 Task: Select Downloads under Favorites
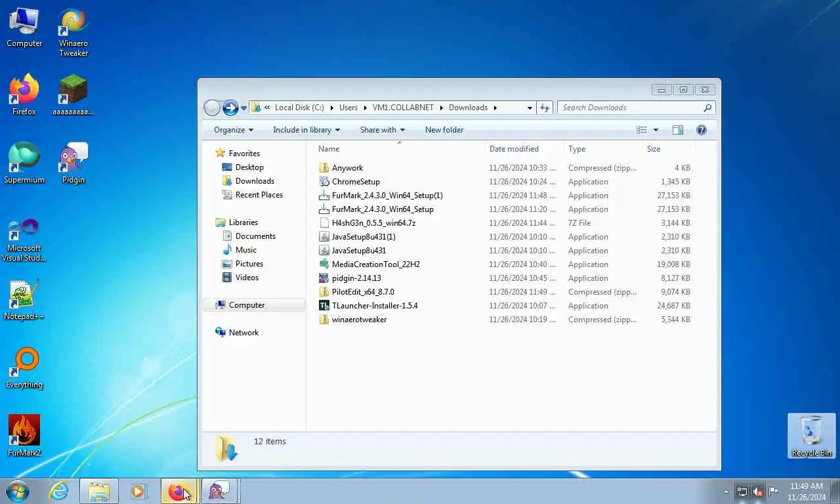(x=255, y=181)
